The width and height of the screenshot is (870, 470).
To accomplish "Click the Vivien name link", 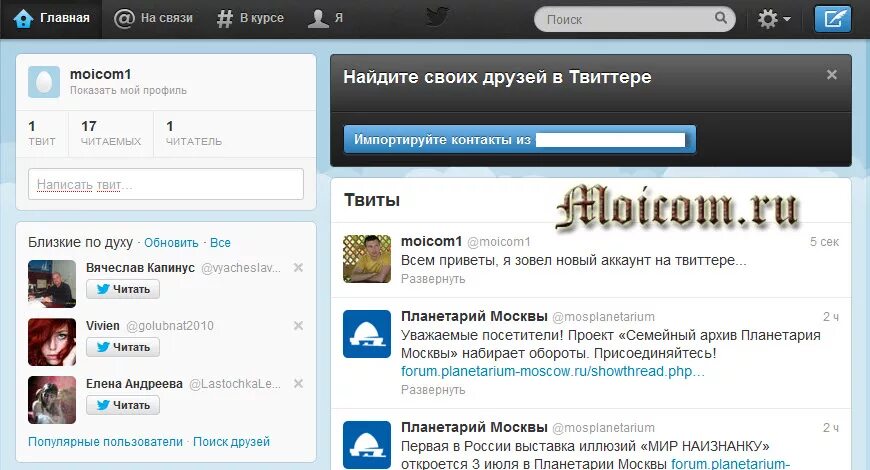I will coord(103,326).
